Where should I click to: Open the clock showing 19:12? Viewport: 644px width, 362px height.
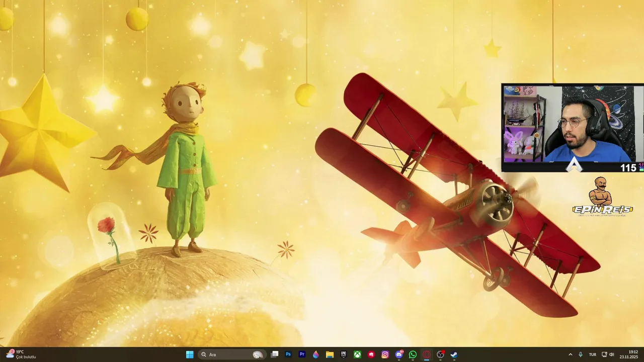[x=629, y=354]
